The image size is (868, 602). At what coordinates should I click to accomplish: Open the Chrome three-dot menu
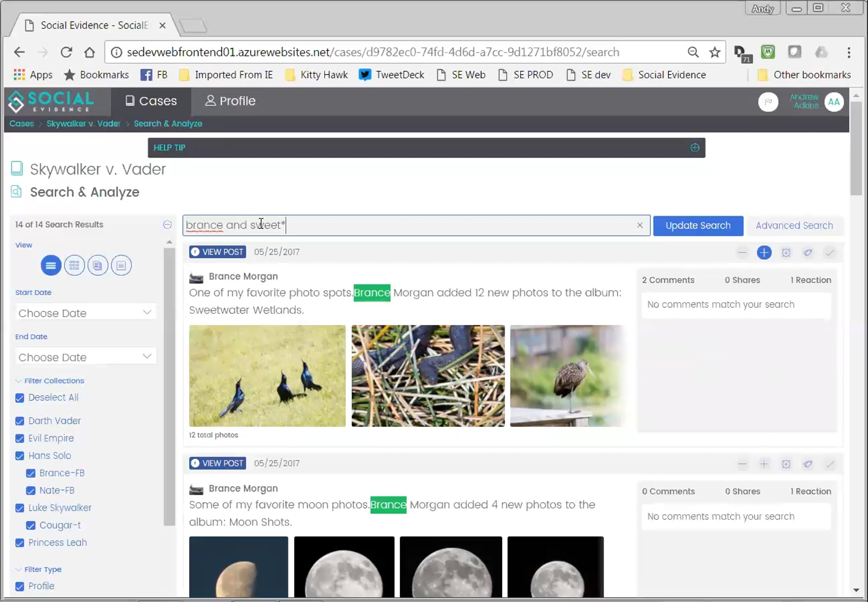pyautogui.click(x=849, y=52)
